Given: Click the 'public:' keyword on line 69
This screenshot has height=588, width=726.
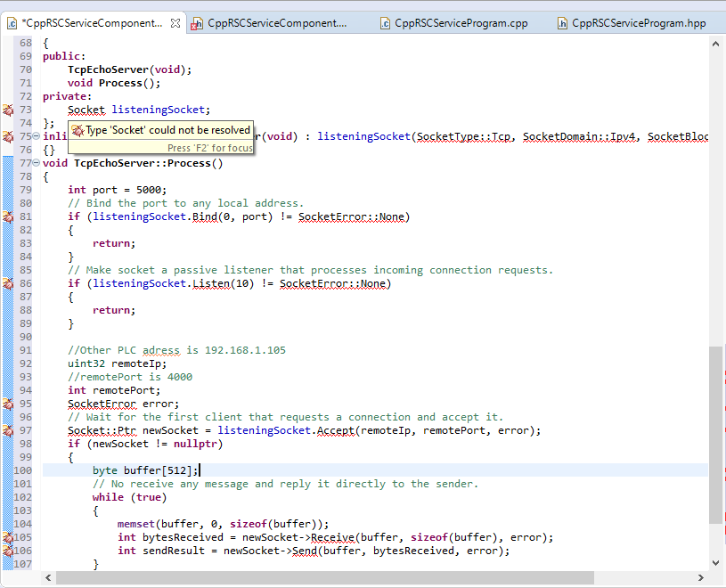Looking at the screenshot, I should click(x=64, y=56).
